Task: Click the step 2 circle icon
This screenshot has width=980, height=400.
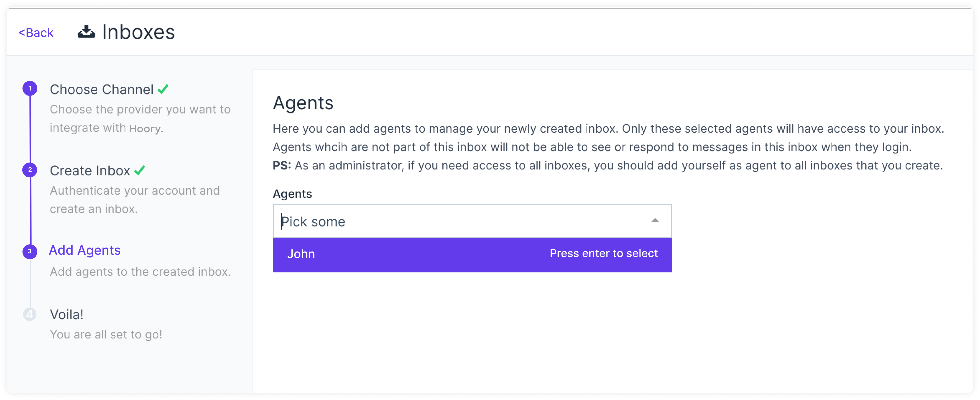Action: (30, 170)
